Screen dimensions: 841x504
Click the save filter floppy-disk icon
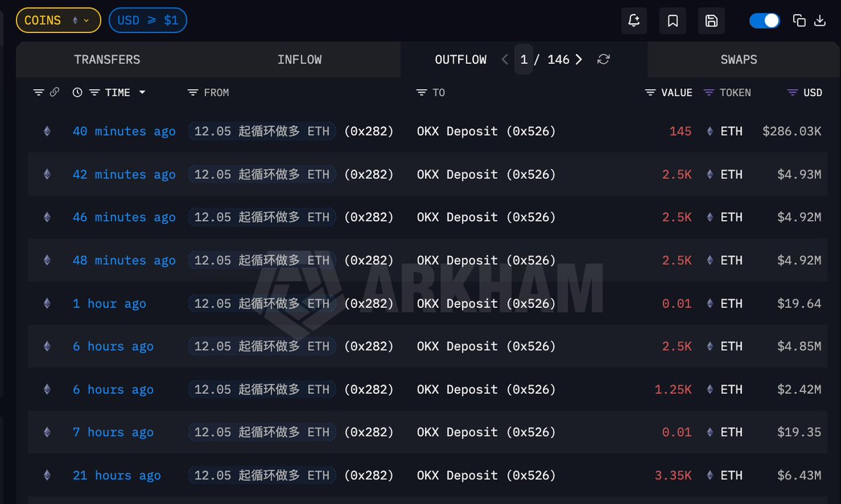click(x=711, y=21)
